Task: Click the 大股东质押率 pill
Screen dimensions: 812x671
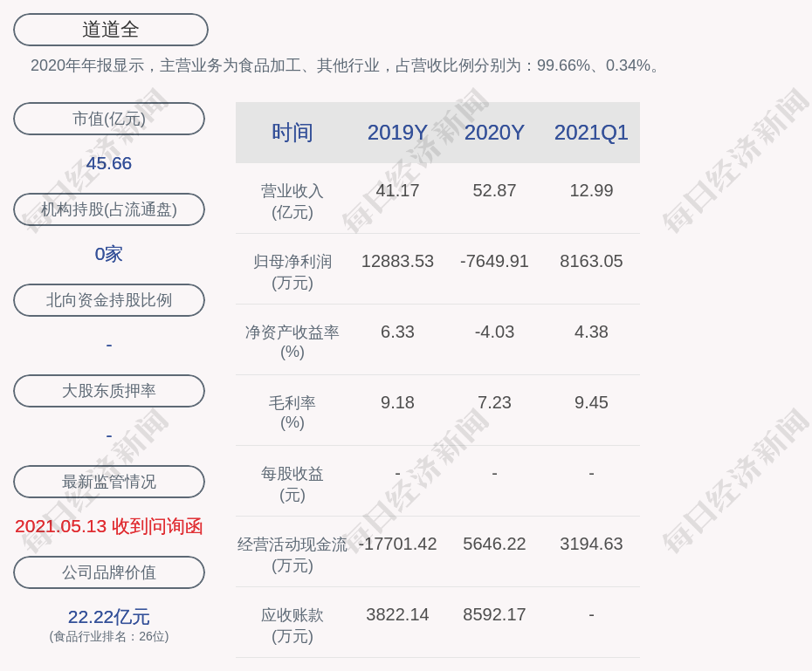Action: (x=109, y=391)
